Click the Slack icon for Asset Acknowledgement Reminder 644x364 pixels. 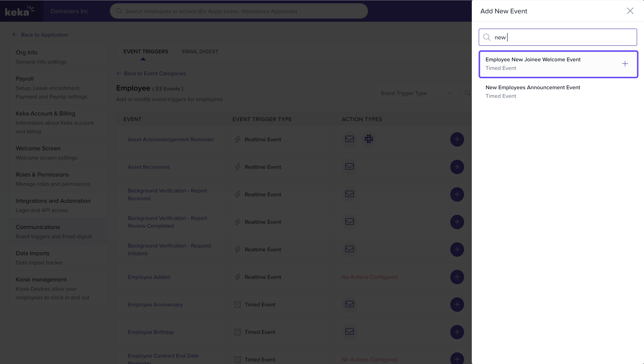[x=369, y=139]
